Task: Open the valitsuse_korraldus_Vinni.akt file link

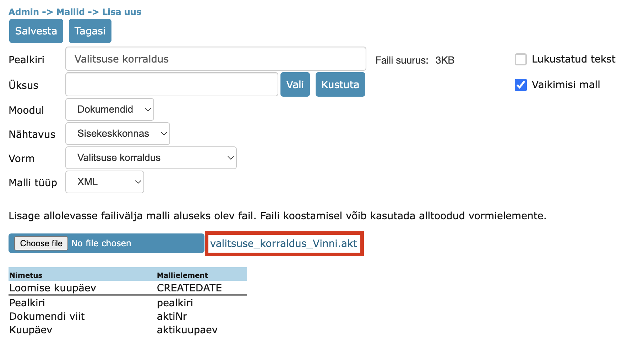Action: click(x=284, y=243)
